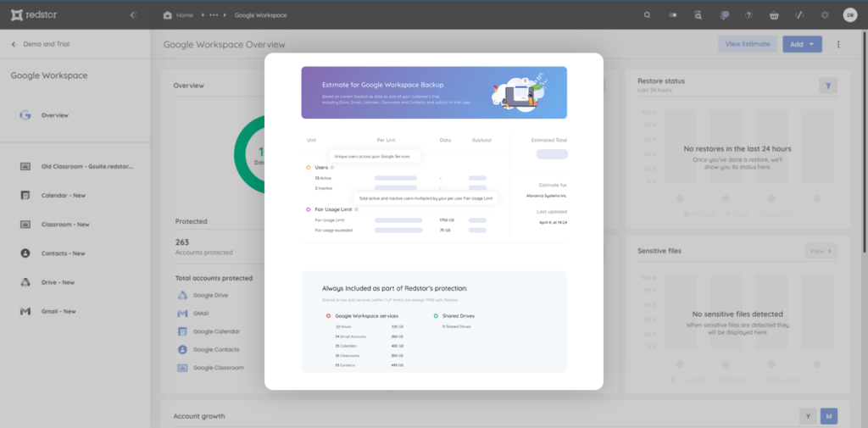The image size is (868, 428).
Task: Click the info icon beside Users
Action: click(x=332, y=167)
